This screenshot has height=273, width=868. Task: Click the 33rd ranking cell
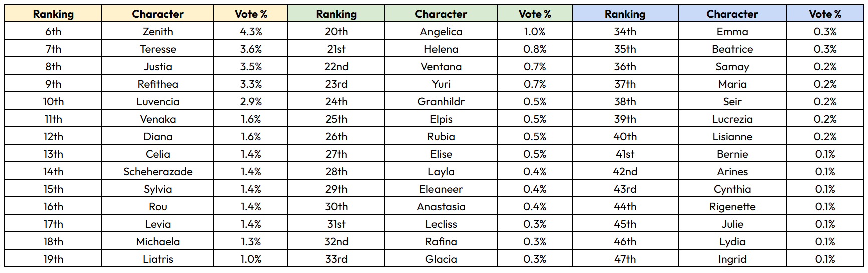coord(336,259)
